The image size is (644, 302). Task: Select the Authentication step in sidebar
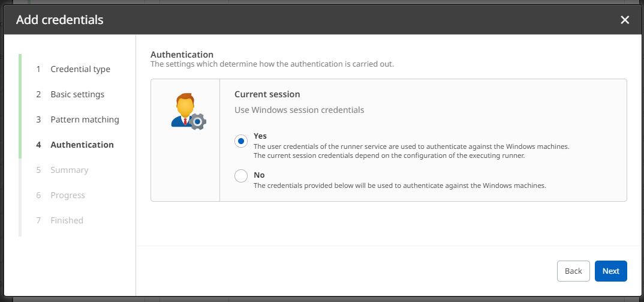click(x=82, y=145)
